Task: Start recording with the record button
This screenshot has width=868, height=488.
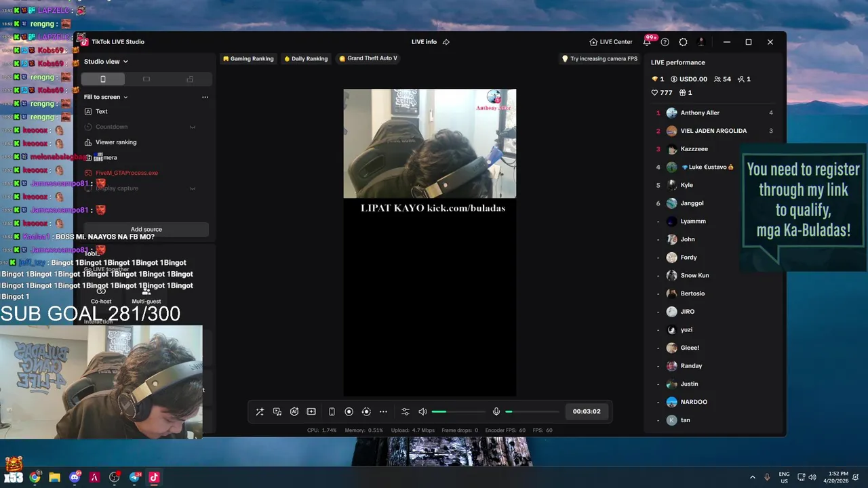Action: pyautogui.click(x=349, y=411)
